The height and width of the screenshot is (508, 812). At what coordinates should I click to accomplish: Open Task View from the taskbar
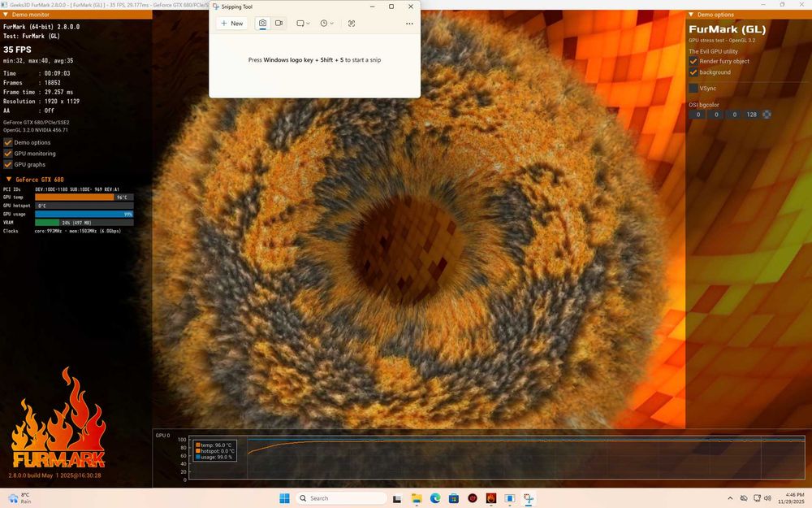[x=397, y=499]
